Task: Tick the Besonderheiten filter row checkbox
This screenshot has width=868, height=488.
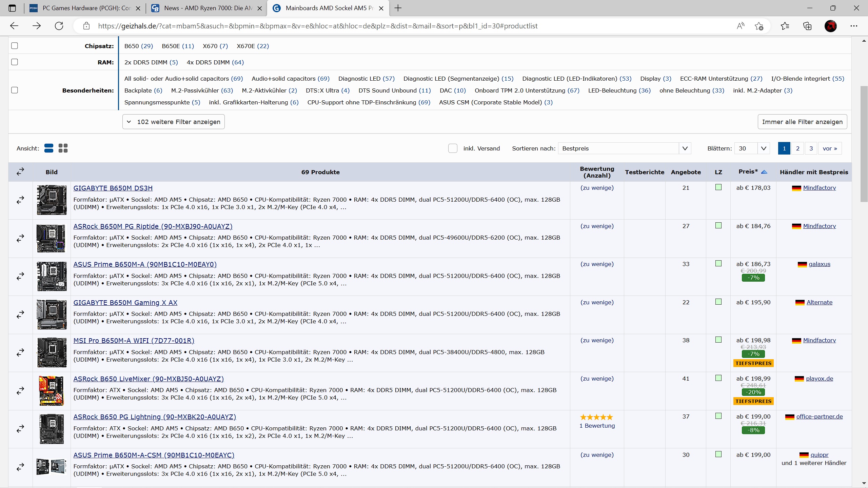Action: pyautogui.click(x=15, y=90)
